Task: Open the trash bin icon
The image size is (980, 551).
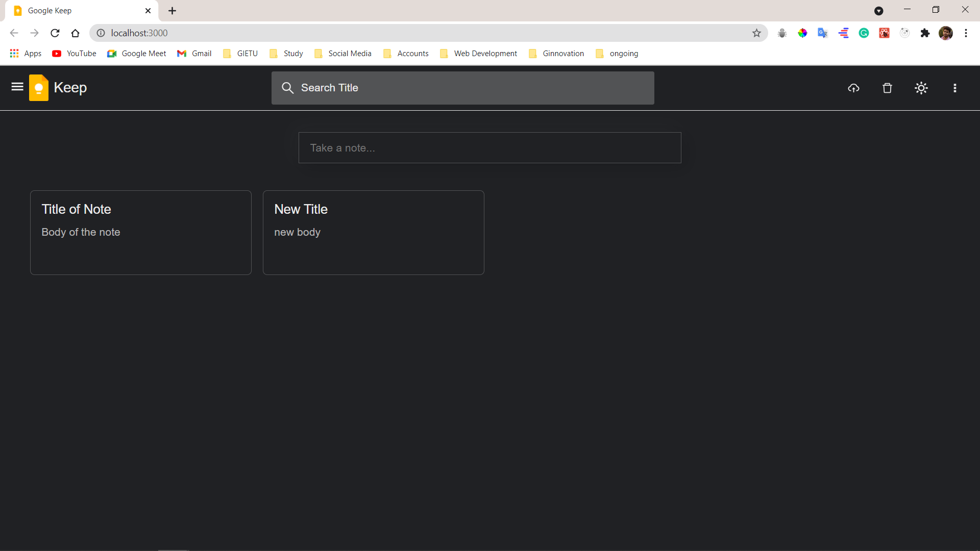Action: 887,88
